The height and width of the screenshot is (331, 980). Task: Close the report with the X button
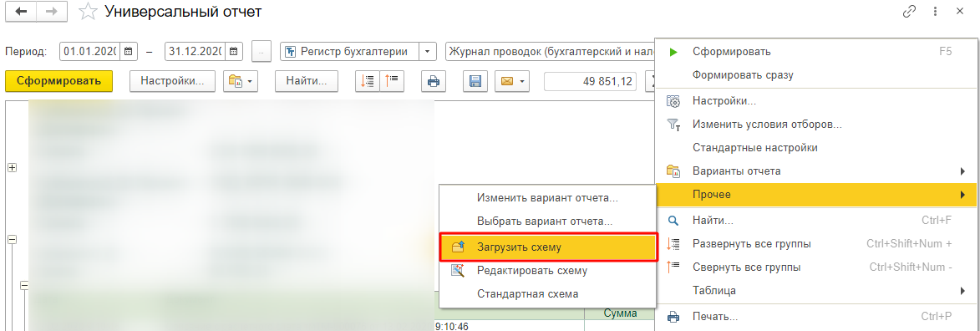pos(959,11)
